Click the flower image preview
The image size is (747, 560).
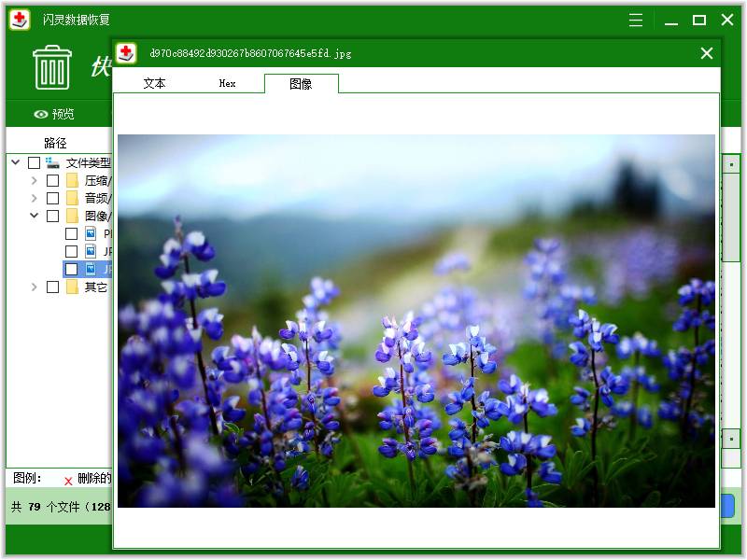416,320
